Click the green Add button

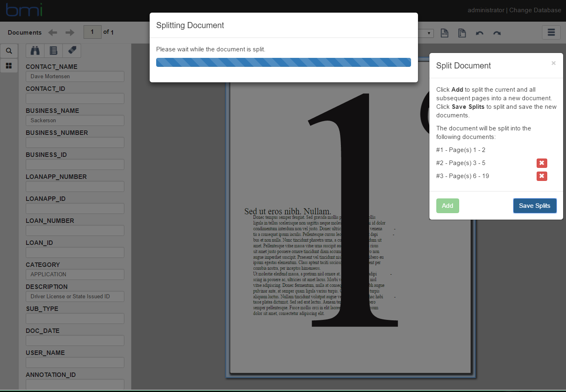pyautogui.click(x=447, y=206)
